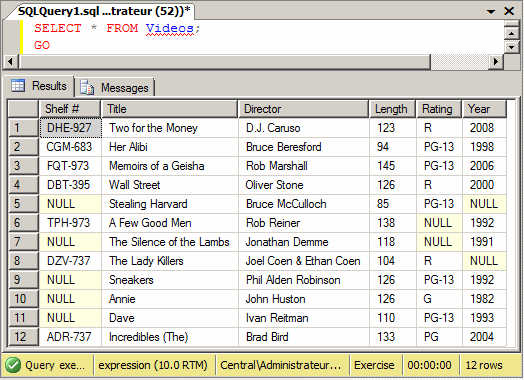Click the year 2004 cell
Image resolution: width=524 pixels, height=380 pixels.
coord(485,337)
